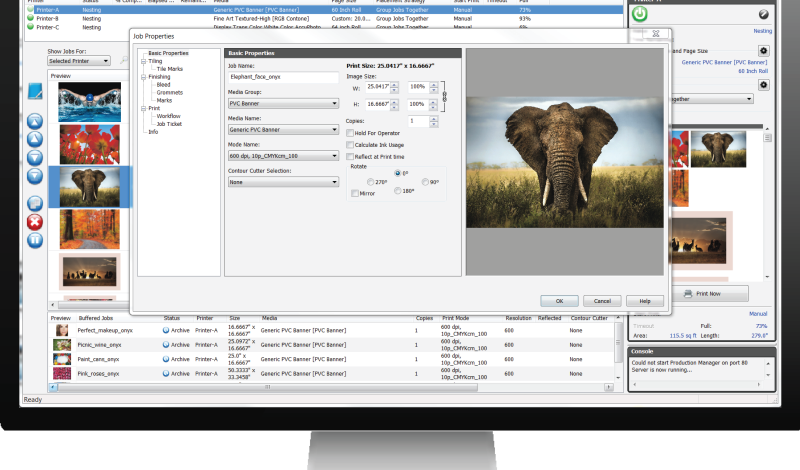The height and width of the screenshot is (470, 800).
Task: Select the Printer-A row in the printer list
Action: (x=324, y=10)
